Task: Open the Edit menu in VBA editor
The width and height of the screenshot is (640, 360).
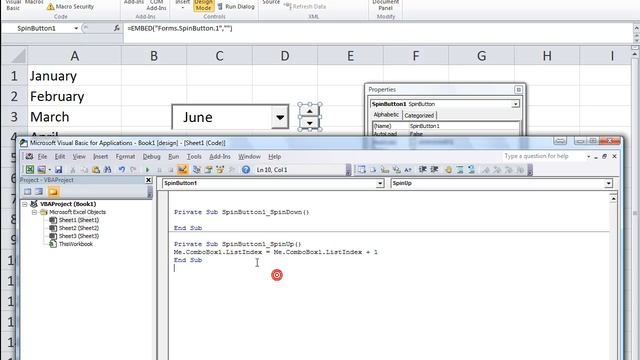Action: (x=60, y=156)
